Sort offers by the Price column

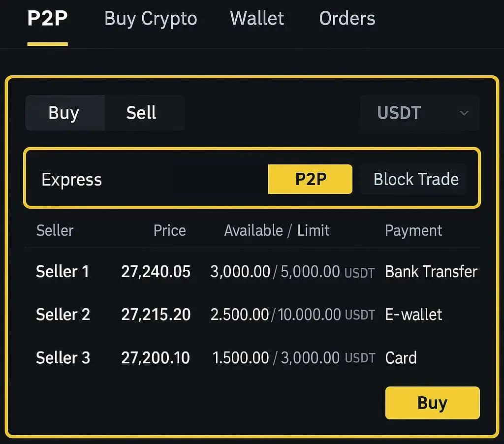coord(170,230)
